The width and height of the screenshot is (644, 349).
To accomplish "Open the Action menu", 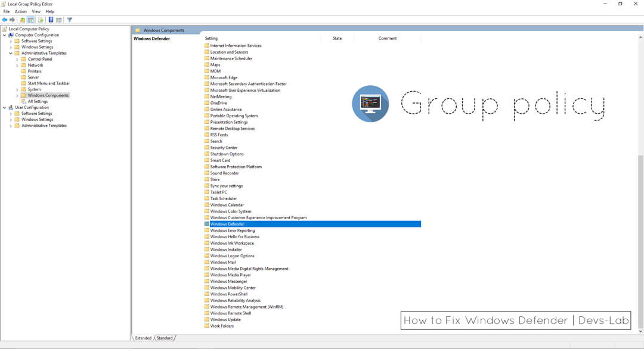I will coord(20,11).
